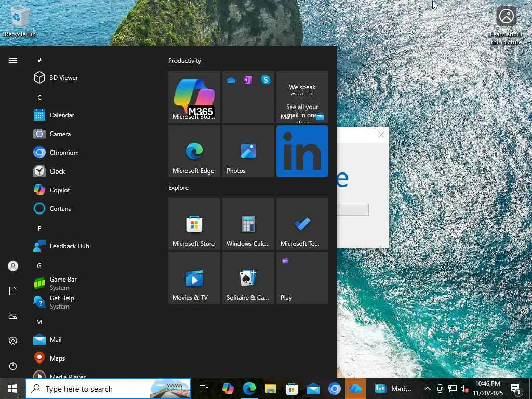Expand the Start menu hamburger navigation
Viewport: 532px width, 399px height.
13,60
